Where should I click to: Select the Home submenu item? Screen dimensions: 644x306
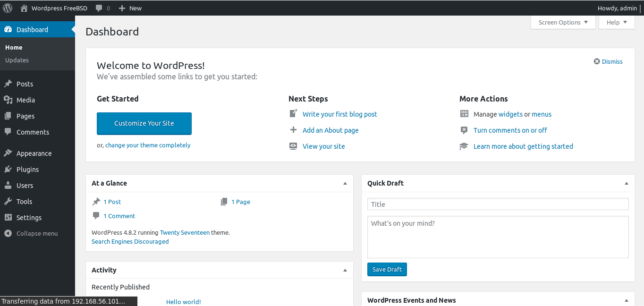pyautogui.click(x=14, y=47)
